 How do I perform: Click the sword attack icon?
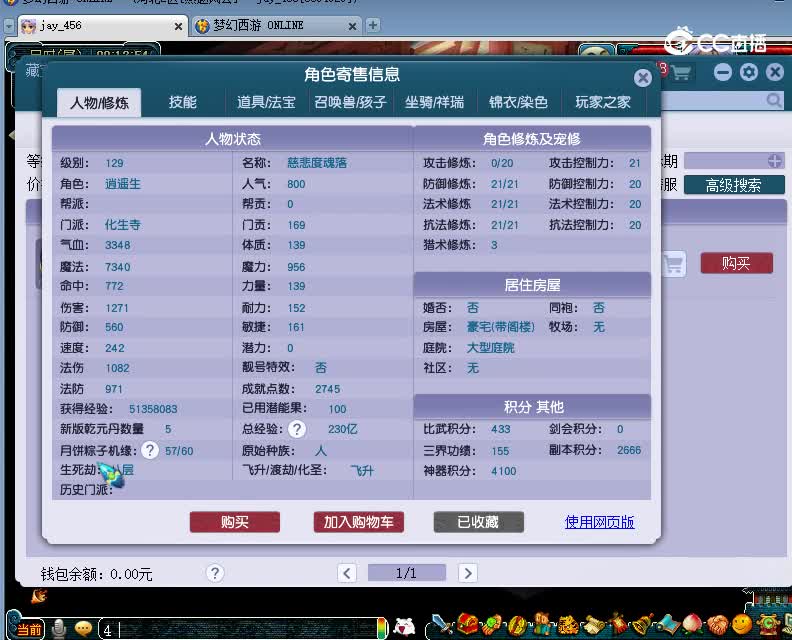(443, 624)
